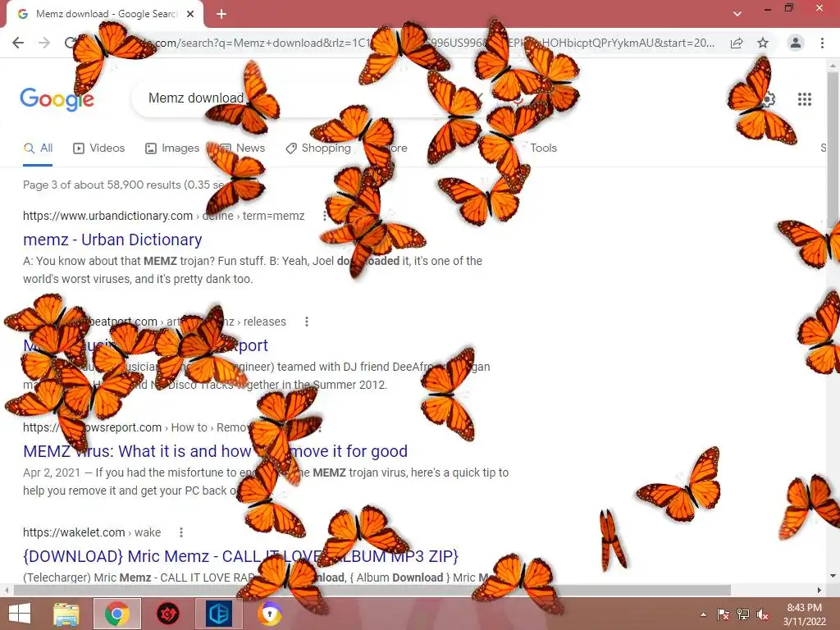The height and width of the screenshot is (630, 840).
Task: Open the MEMZ virus removal article link
Action: click(x=216, y=451)
